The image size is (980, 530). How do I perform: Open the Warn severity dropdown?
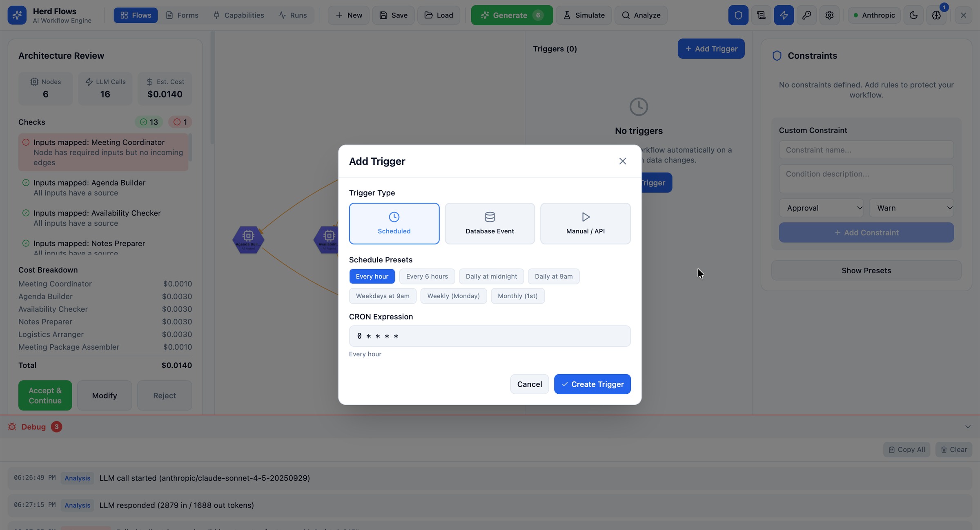[x=911, y=208]
